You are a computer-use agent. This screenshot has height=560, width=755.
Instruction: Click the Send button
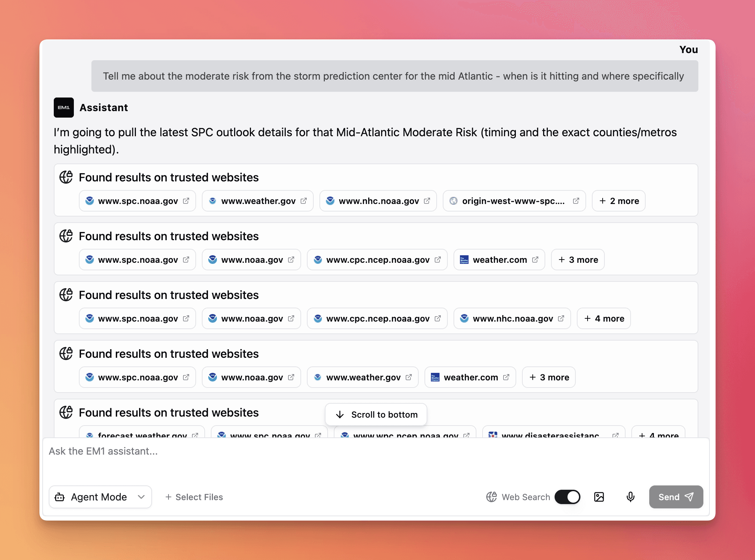tap(675, 497)
